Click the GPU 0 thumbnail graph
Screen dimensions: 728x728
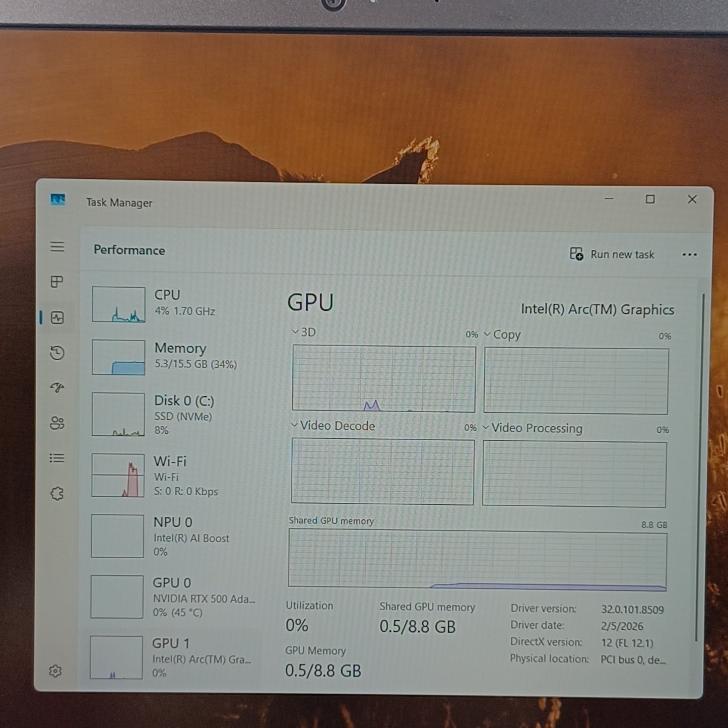117,597
